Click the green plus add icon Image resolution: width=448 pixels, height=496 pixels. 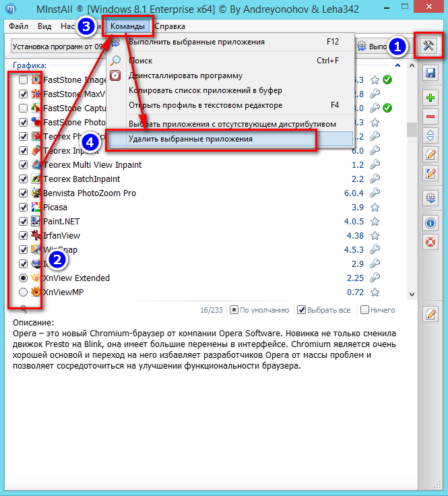430,98
